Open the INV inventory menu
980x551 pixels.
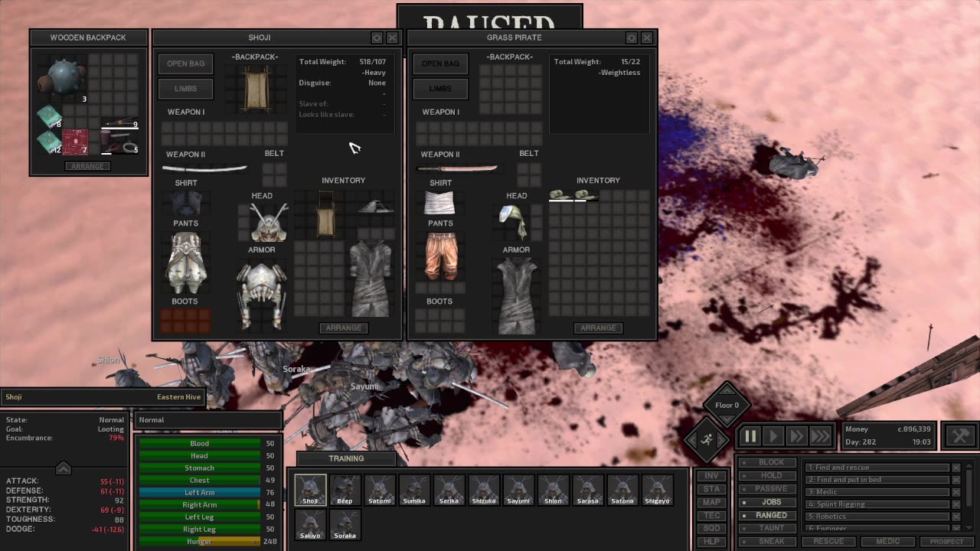(x=711, y=476)
